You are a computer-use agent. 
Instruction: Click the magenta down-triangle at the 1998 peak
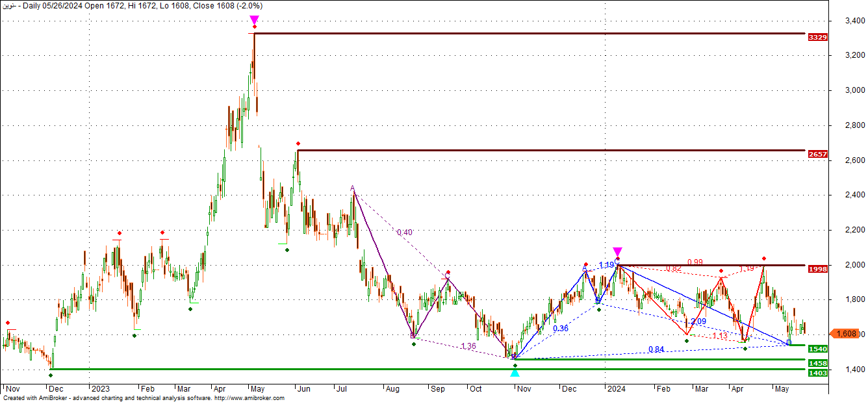[x=617, y=252]
